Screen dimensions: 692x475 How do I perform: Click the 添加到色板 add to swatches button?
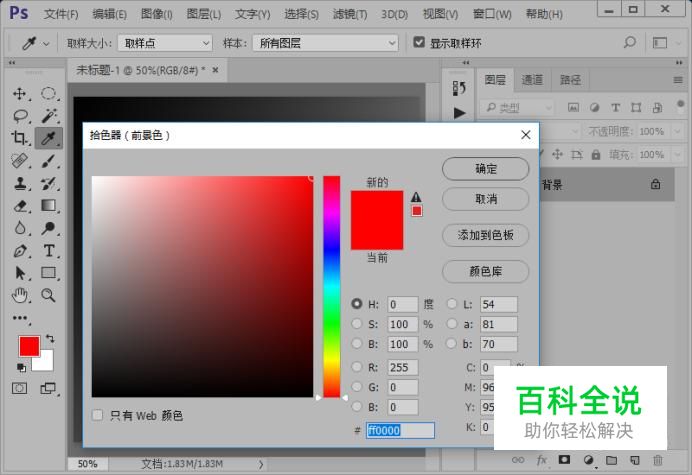(485, 235)
